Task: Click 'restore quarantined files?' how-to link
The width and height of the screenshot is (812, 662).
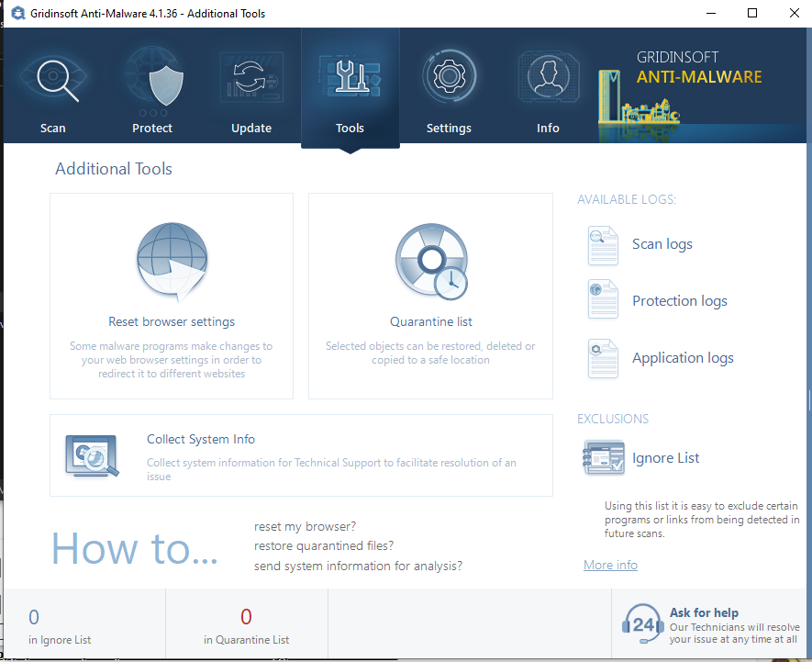Action: coord(324,546)
